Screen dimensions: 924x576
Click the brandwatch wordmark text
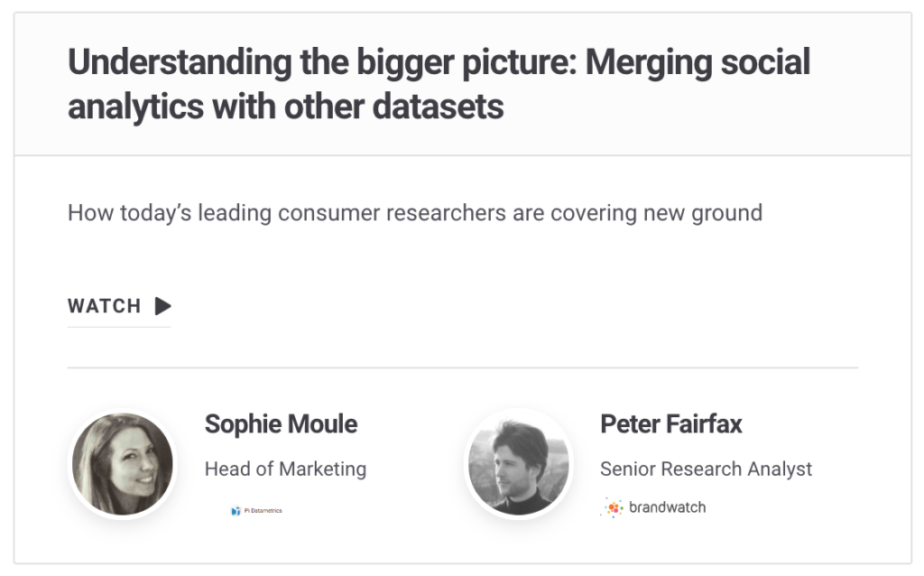coord(667,507)
